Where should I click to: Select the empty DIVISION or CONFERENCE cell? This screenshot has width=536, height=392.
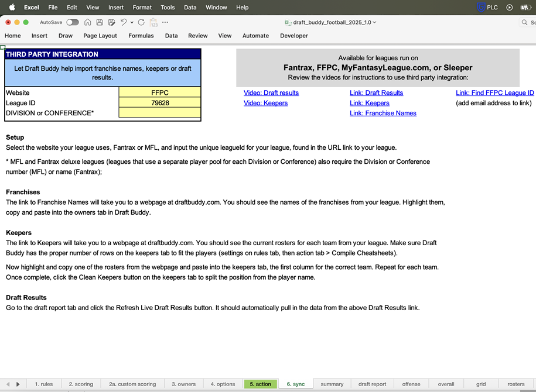coord(160,113)
